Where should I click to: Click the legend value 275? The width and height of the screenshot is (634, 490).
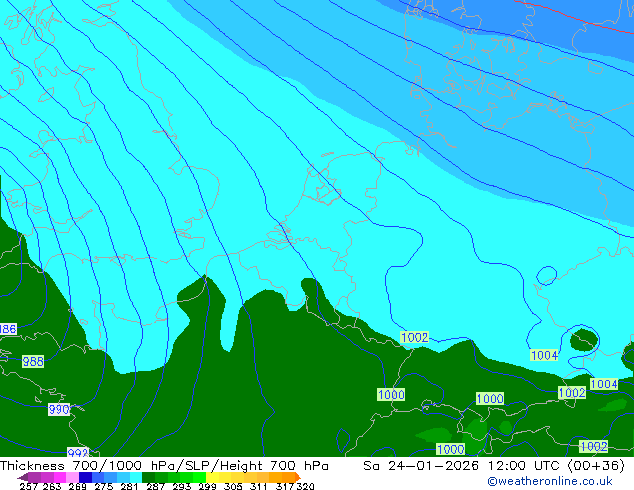tap(104, 486)
